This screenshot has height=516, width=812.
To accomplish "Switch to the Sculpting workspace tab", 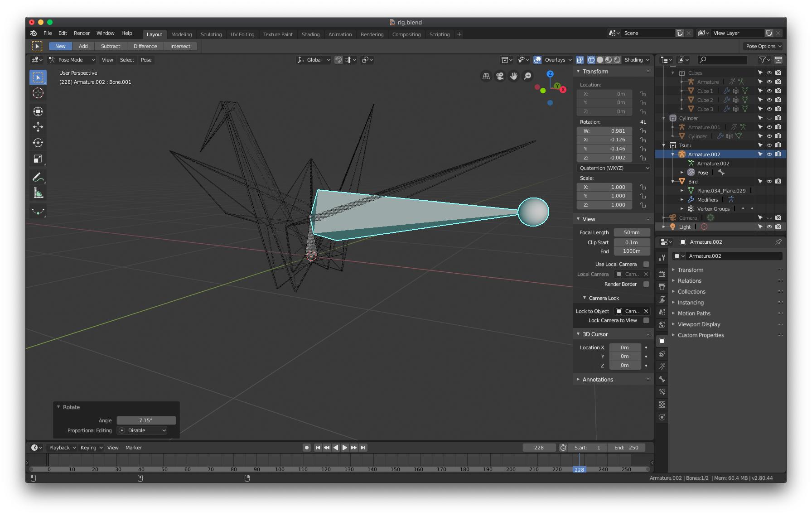I will click(211, 34).
